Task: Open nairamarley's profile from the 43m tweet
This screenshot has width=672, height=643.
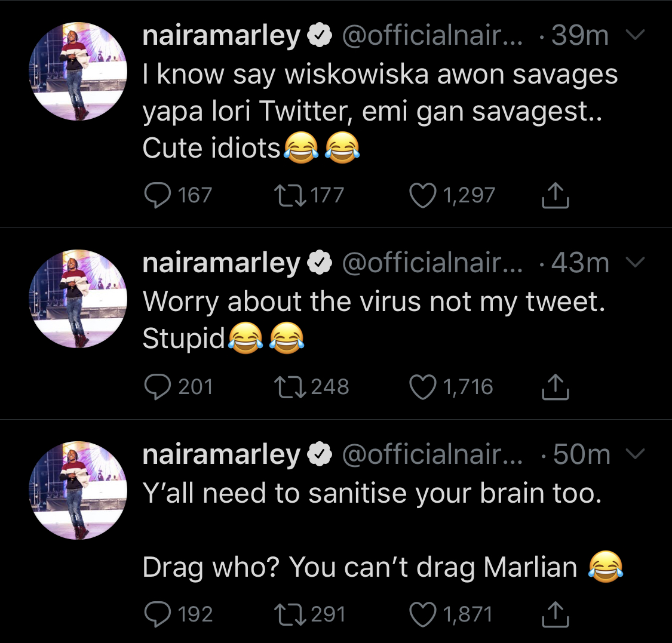Action: point(221,263)
